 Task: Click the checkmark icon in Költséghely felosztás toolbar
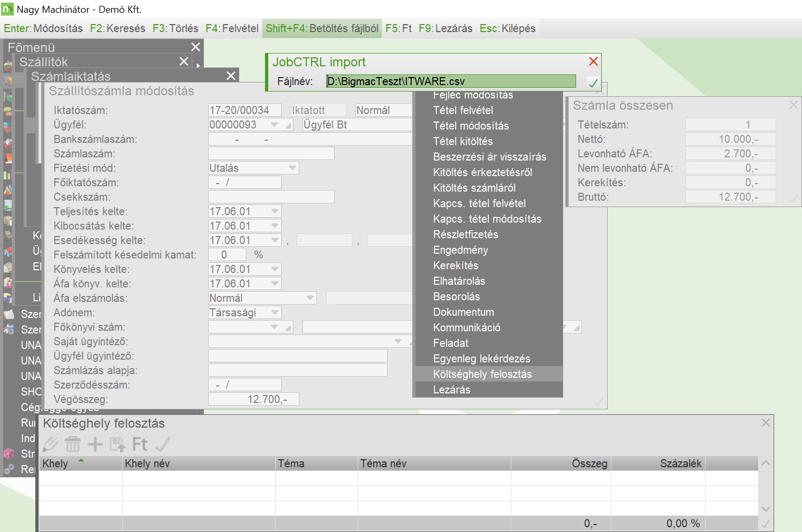point(162,444)
